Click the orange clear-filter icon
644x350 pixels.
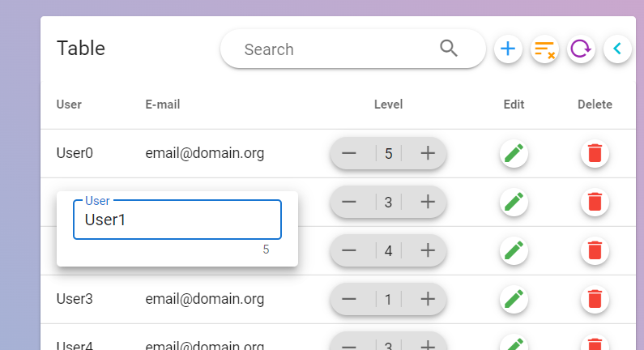pos(544,49)
